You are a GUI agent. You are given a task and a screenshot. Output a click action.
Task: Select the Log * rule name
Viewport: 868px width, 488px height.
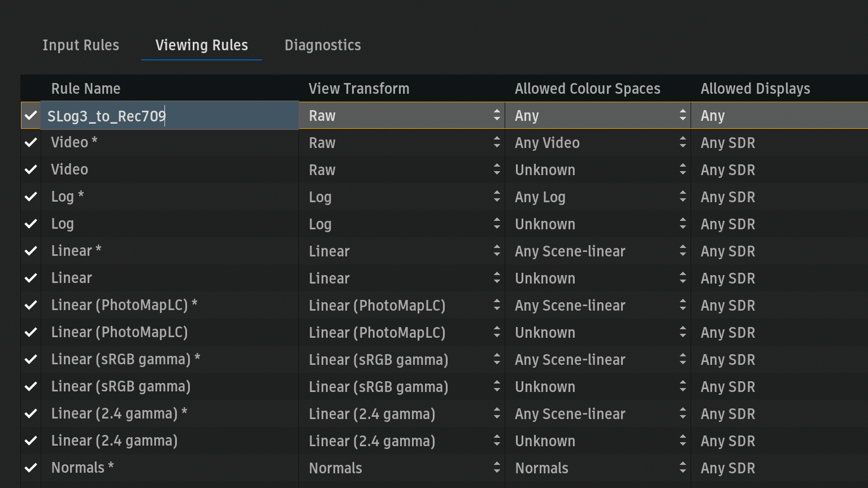point(67,197)
